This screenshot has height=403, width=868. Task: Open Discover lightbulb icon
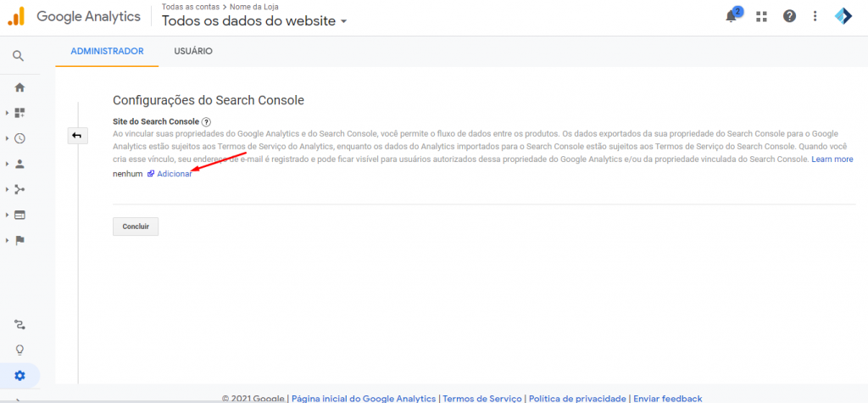click(19, 350)
